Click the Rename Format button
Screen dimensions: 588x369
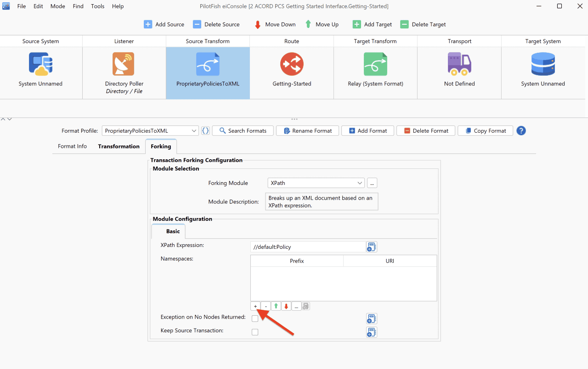click(x=307, y=131)
